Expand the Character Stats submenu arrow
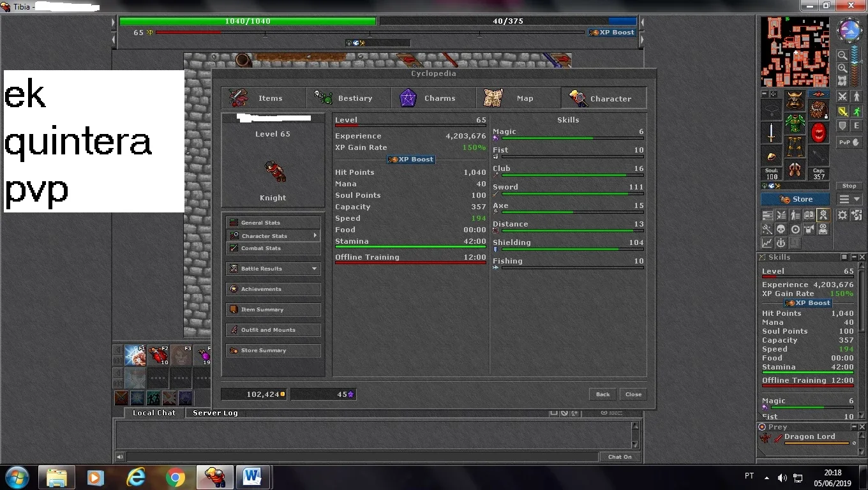The width and height of the screenshot is (868, 490). 315,235
